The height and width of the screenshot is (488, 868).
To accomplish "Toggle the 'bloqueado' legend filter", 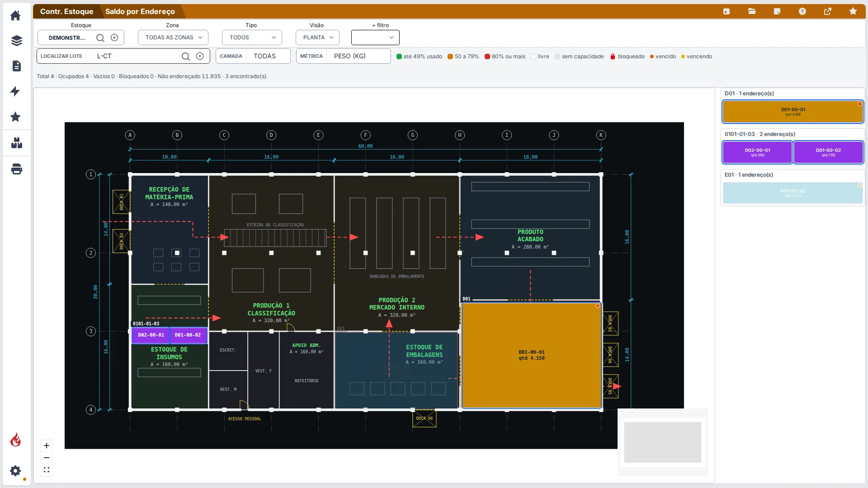I will (627, 56).
